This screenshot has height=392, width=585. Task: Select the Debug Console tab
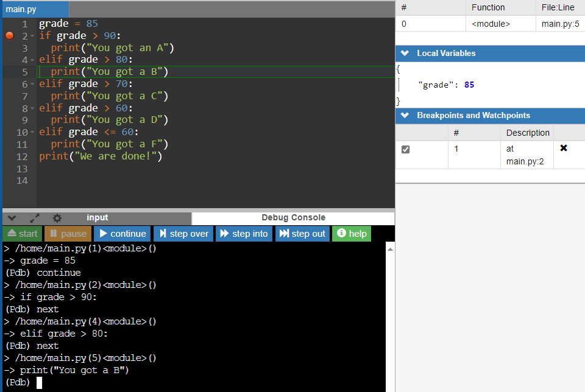293,218
